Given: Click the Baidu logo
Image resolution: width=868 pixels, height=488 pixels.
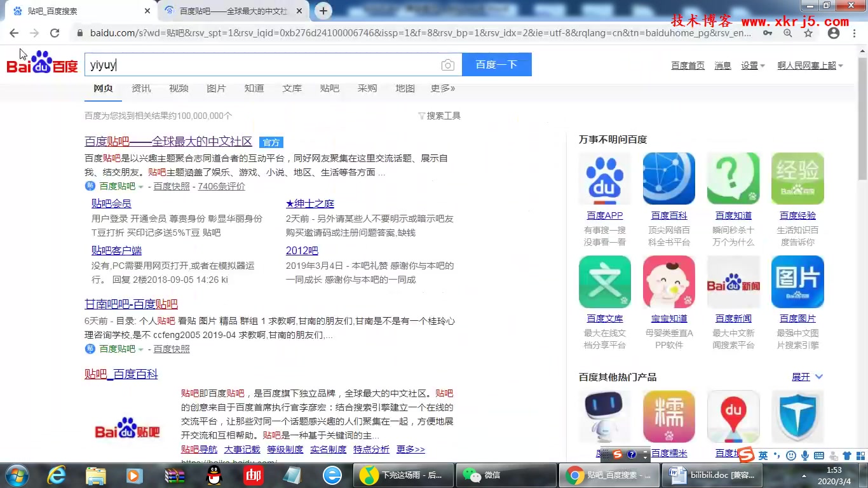Looking at the screenshot, I should coord(43,62).
